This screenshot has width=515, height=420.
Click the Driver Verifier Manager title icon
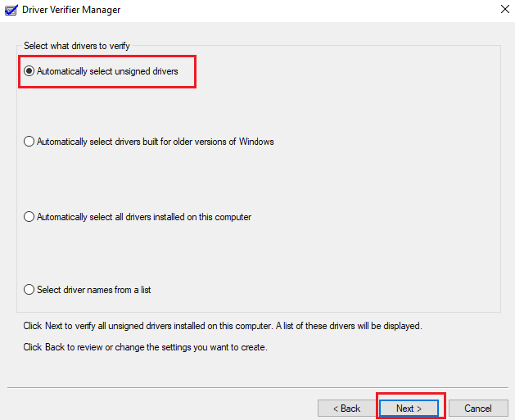[x=11, y=10]
